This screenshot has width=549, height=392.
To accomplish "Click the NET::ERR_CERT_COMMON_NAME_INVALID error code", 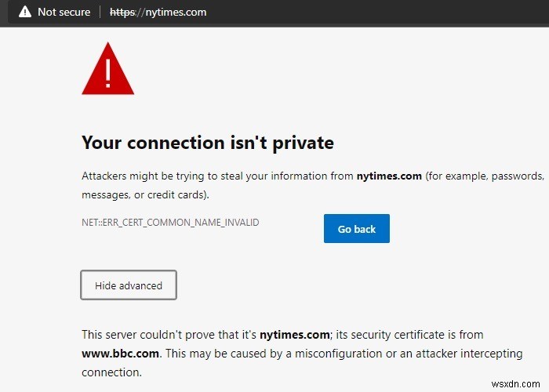I will (x=170, y=223).
